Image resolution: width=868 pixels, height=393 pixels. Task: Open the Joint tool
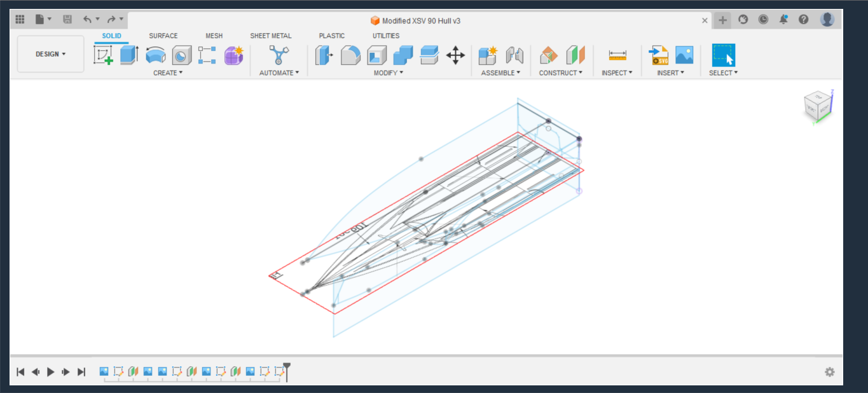(x=514, y=55)
